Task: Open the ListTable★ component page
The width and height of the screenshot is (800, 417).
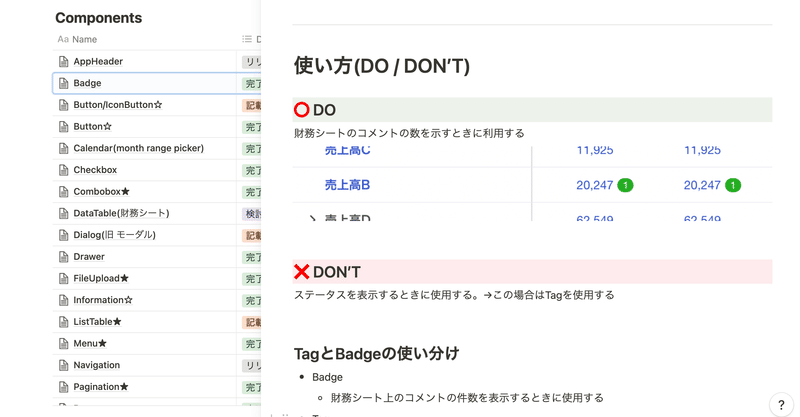Action: tap(97, 322)
